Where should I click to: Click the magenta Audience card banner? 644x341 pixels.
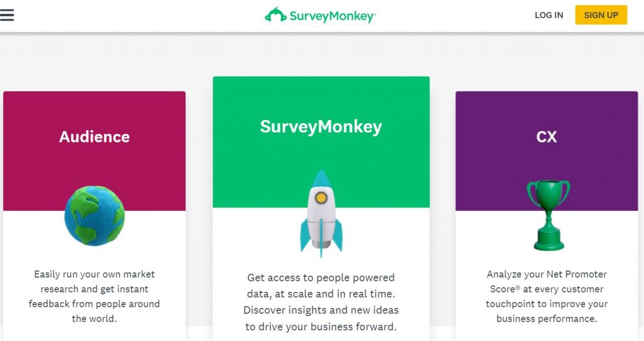coord(94,151)
